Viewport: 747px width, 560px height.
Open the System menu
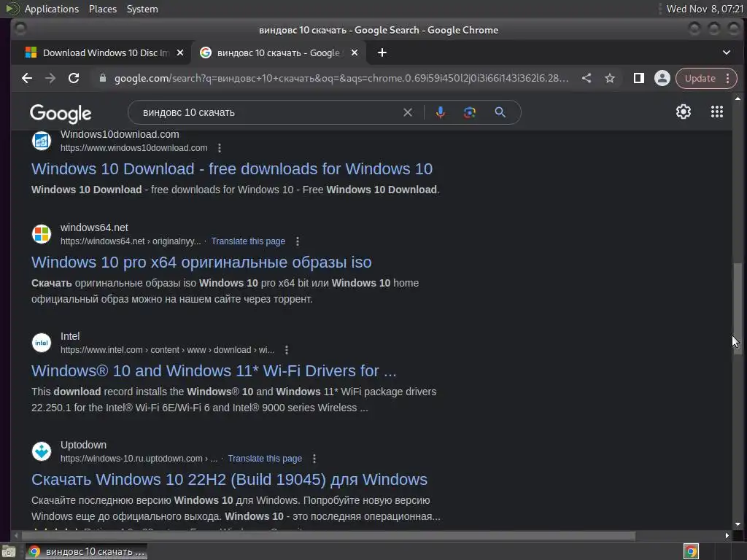pos(142,9)
